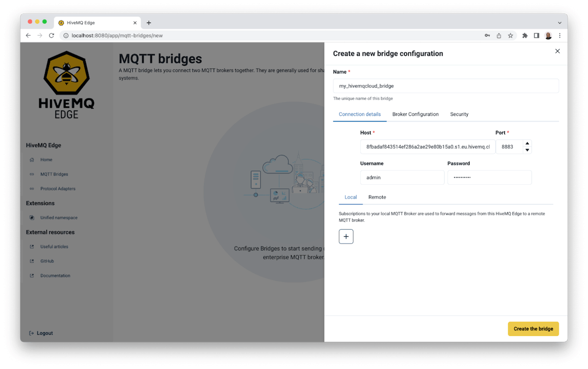Click the browser address bar URL

coord(117,35)
